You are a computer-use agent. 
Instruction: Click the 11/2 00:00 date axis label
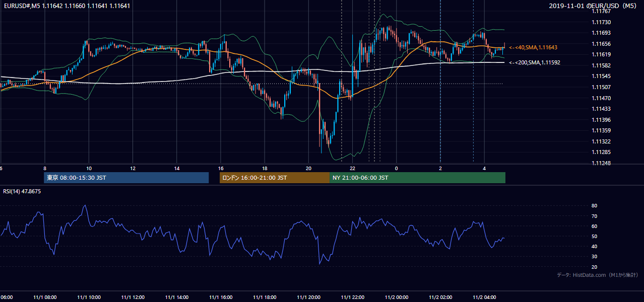coord(397,297)
